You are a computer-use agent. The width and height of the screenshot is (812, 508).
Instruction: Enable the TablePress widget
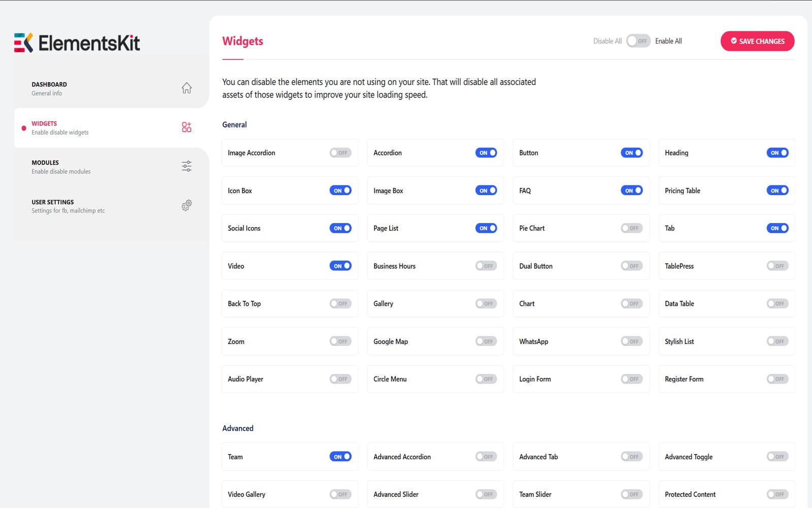pyautogui.click(x=777, y=266)
